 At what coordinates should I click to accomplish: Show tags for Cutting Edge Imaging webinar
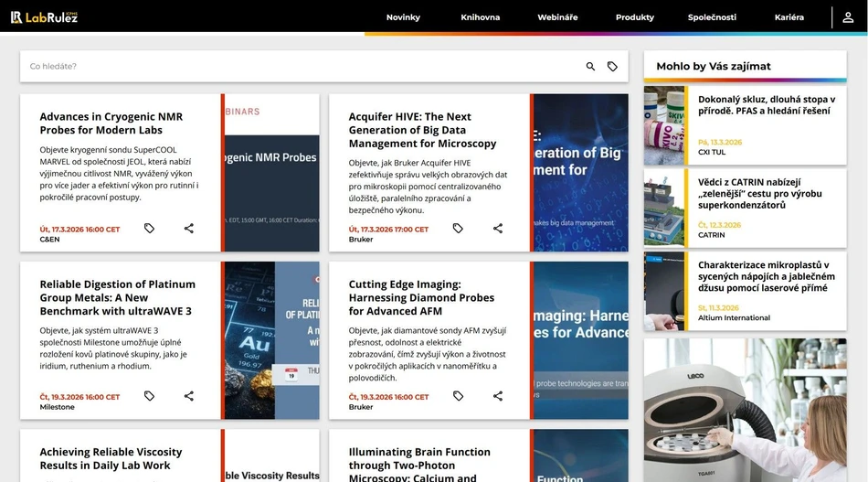point(458,396)
